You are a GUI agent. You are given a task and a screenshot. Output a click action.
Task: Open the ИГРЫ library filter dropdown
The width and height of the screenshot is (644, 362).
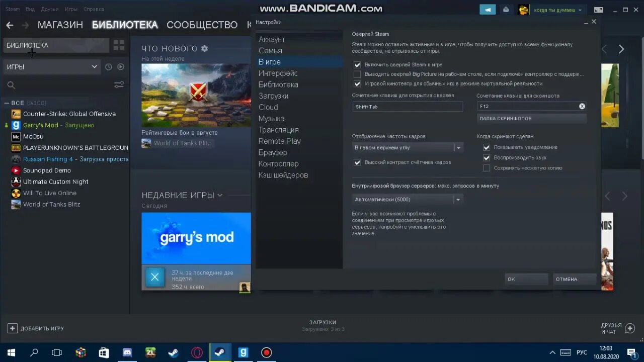(x=52, y=67)
